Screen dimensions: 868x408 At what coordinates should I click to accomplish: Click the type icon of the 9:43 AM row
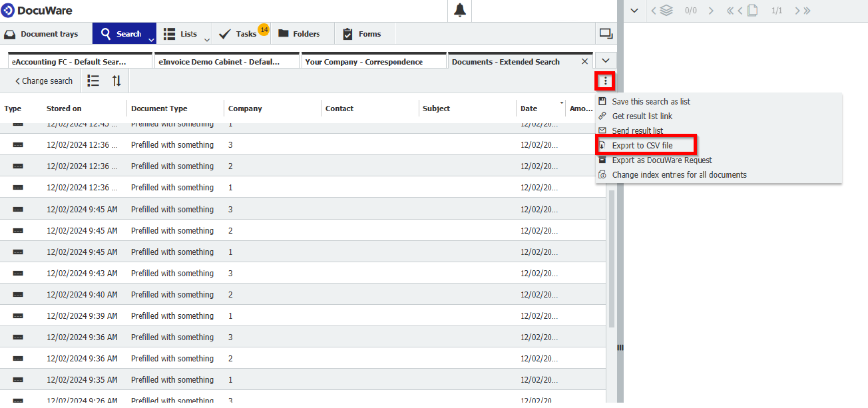pos(18,273)
